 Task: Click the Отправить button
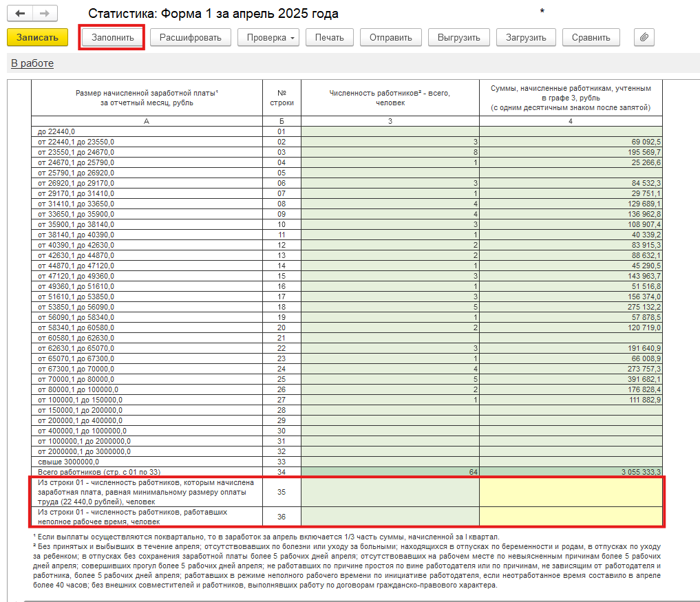click(391, 37)
